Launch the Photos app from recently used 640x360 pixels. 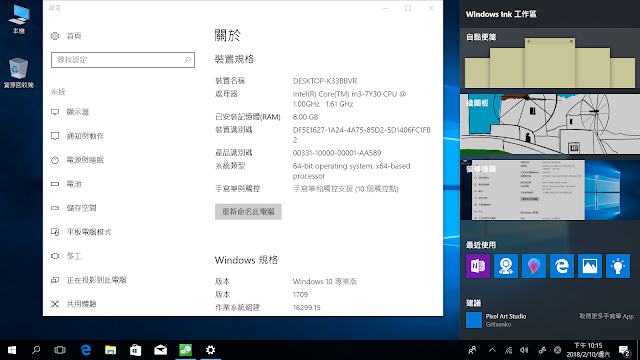(590, 266)
